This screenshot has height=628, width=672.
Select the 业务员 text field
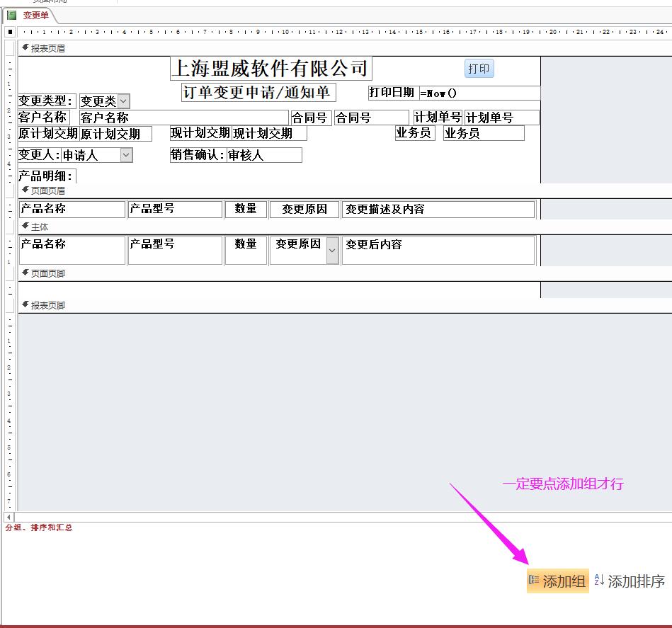point(484,133)
